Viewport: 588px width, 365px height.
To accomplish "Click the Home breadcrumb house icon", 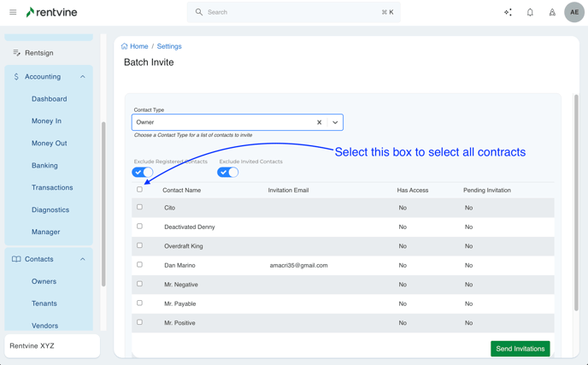I will [125, 46].
